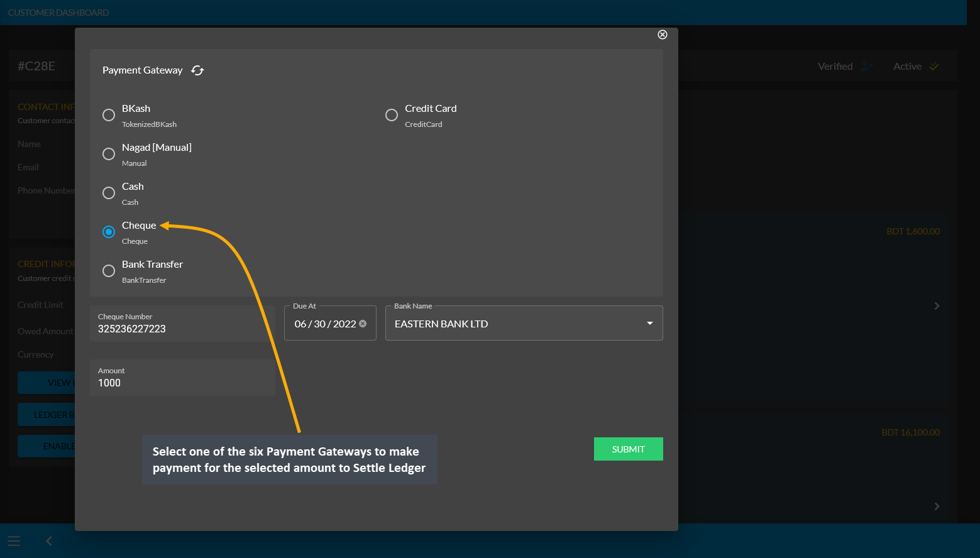This screenshot has height=558, width=980.
Task: Click the Customer Dashboard header title
Action: (58, 13)
